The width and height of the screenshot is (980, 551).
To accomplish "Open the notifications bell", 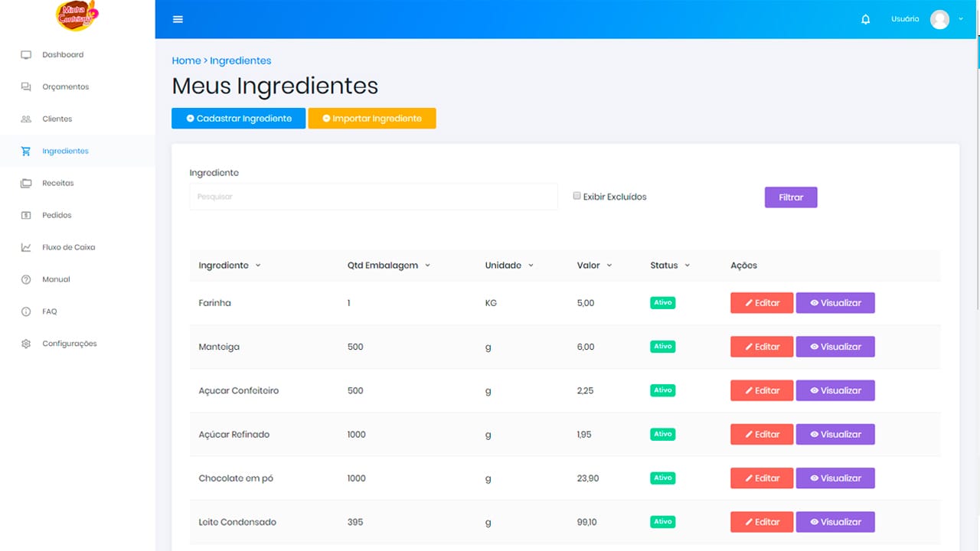I will 866,19.
